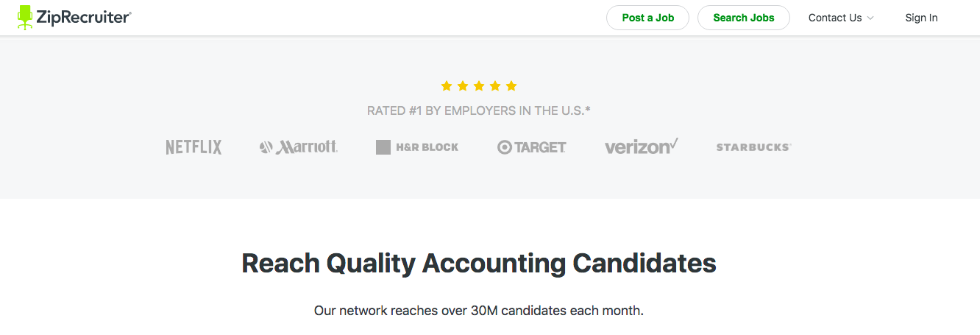Click the middle yellow rating star
This screenshot has width=980, height=335.
(479, 86)
